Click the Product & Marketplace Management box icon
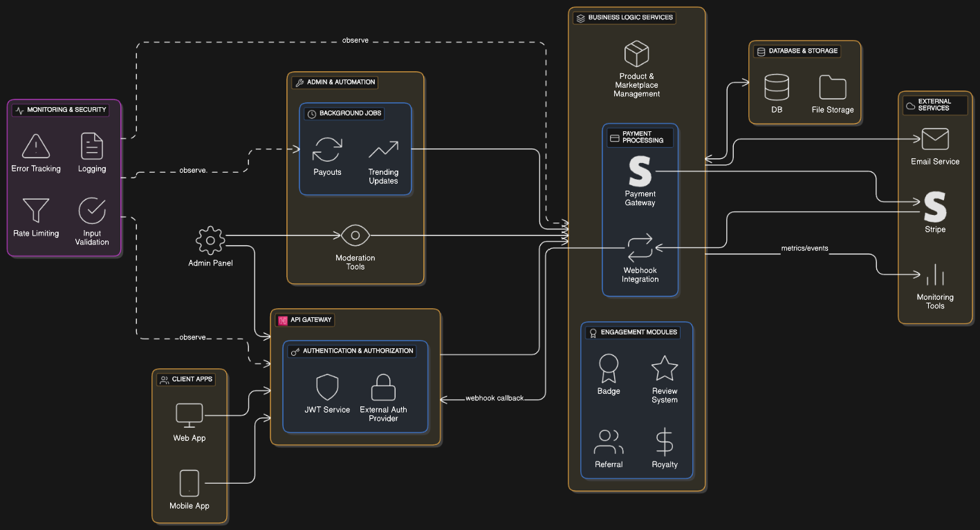The height and width of the screenshot is (530, 980). click(636, 54)
